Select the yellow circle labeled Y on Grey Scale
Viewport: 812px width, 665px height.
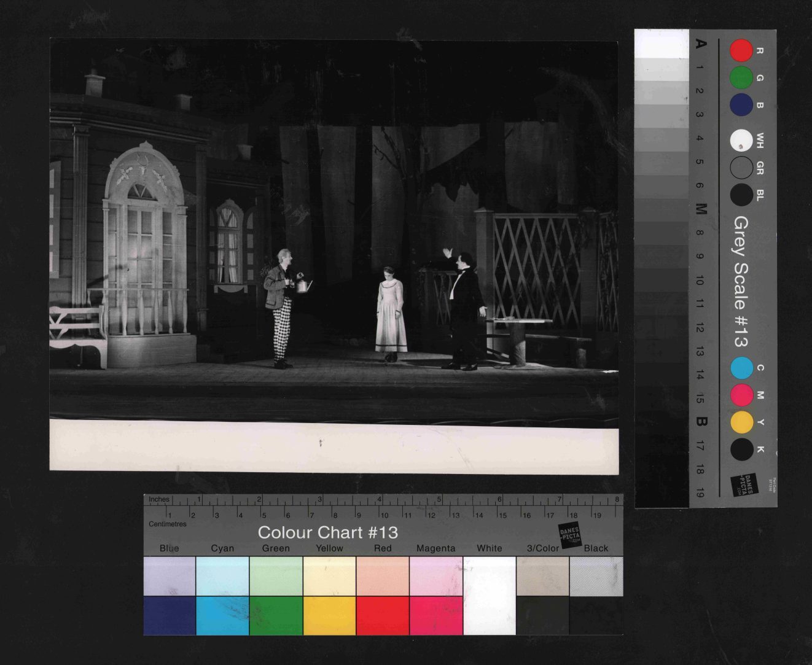[741, 422]
